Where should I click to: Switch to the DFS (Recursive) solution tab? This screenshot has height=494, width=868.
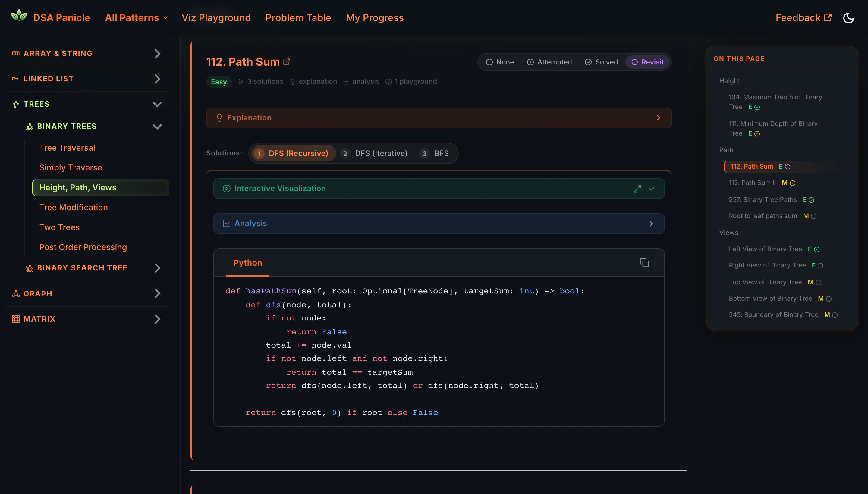(293, 153)
